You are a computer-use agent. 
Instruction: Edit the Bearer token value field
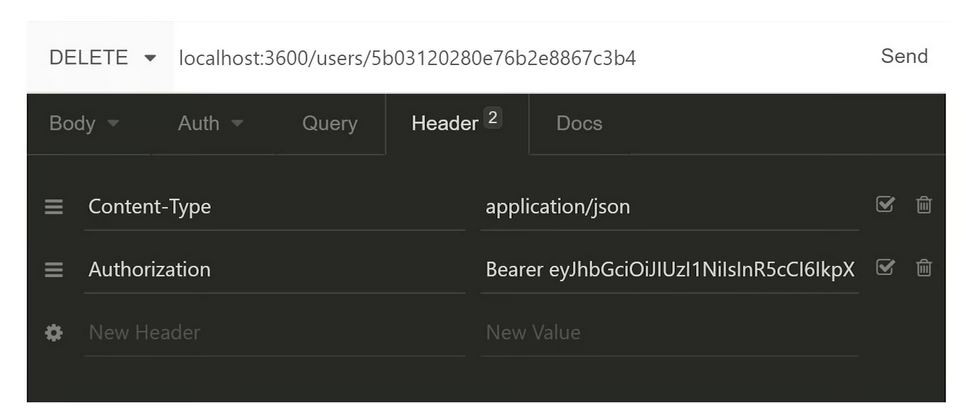(x=668, y=270)
